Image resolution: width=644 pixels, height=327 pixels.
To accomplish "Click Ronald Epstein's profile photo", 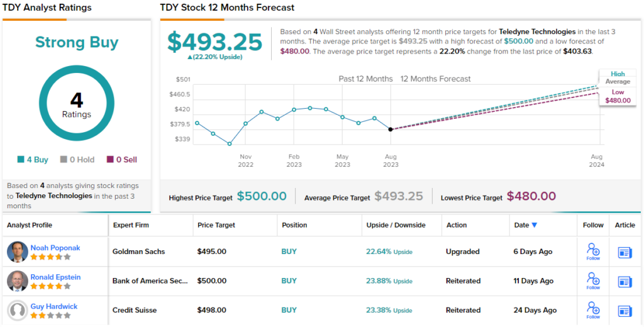I will 17,281.
